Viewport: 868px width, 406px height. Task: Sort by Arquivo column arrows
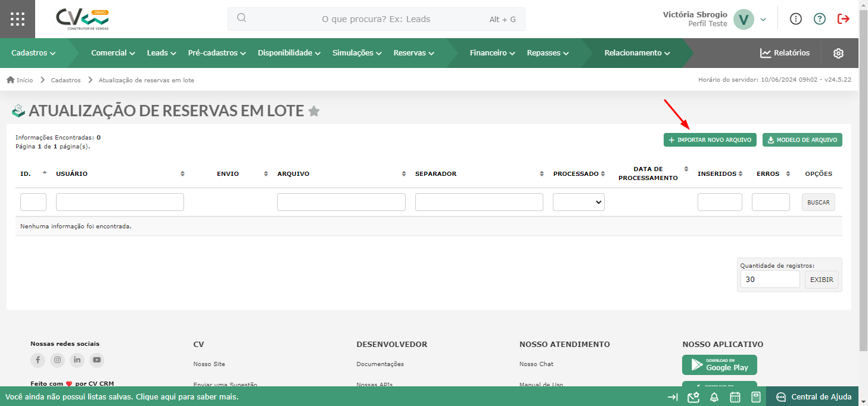click(x=404, y=173)
